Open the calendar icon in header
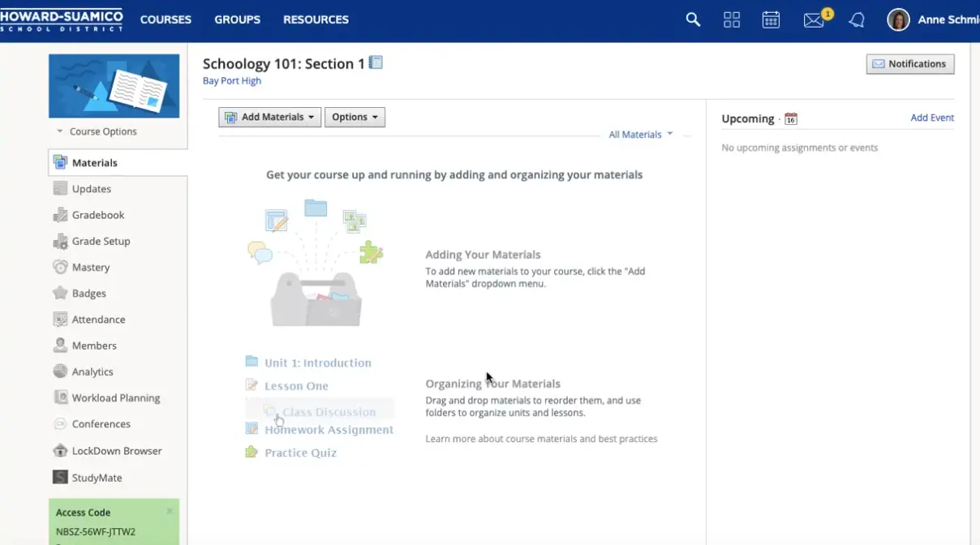Image resolution: width=980 pixels, height=545 pixels. [x=771, y=19]
